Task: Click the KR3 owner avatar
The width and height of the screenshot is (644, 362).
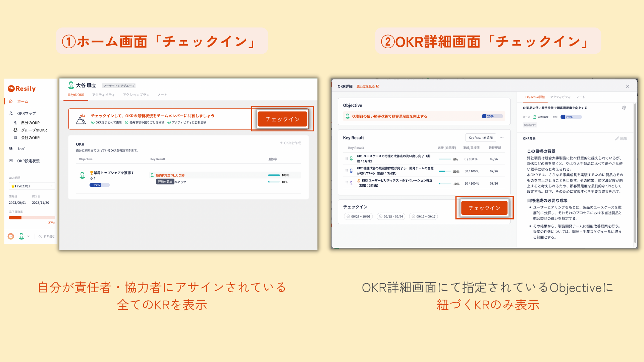Action: [x=351, y=183]
